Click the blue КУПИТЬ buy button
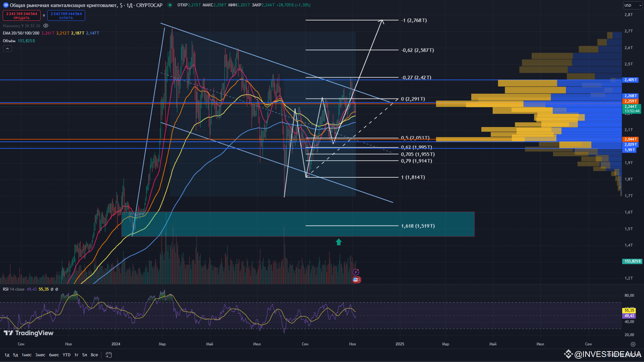Image resolution: width=644 pixels, height=362 pixels. tap(66, 15)
